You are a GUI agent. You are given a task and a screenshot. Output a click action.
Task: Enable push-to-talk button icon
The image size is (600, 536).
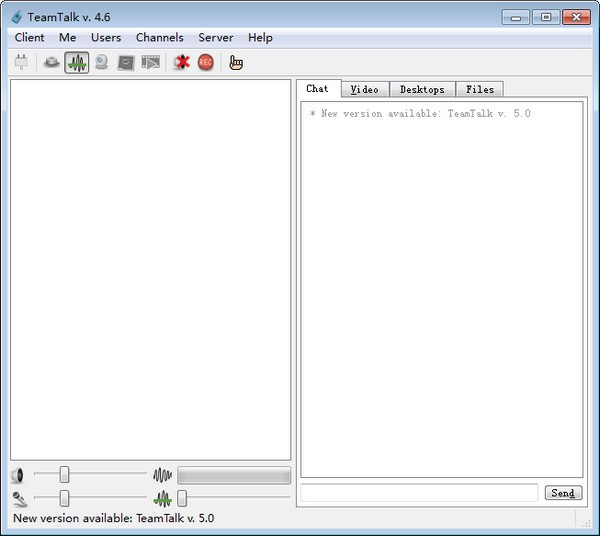[x=52, y=62]
